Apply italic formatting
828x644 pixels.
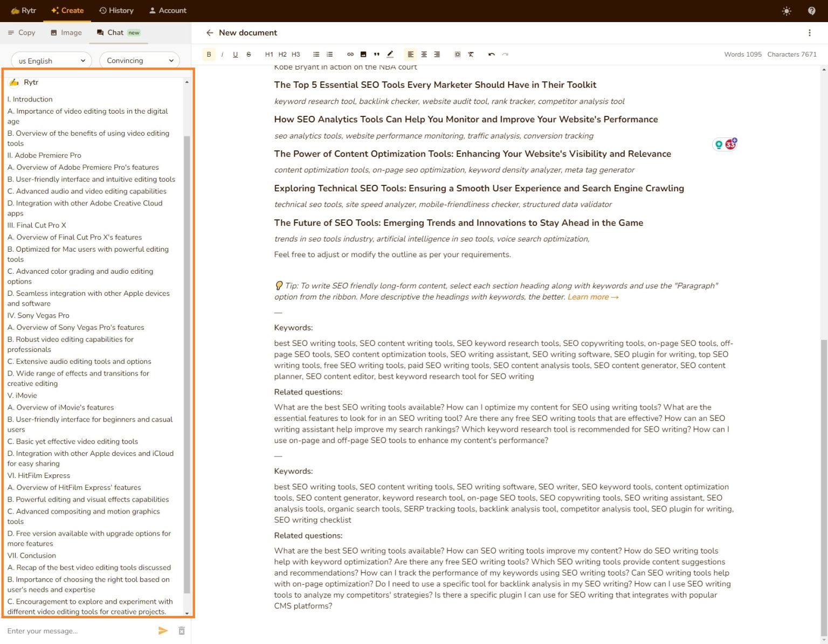click(x=222, y=54)
